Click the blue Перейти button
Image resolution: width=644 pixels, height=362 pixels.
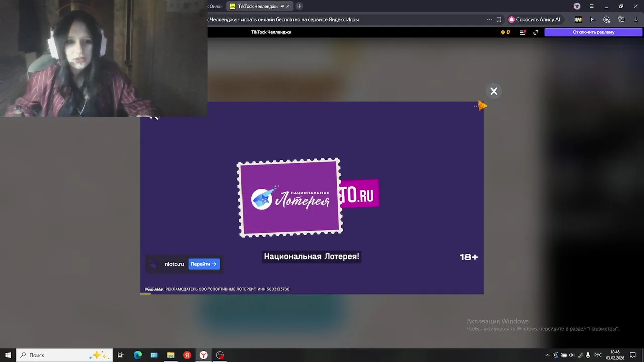click(204, 264)
